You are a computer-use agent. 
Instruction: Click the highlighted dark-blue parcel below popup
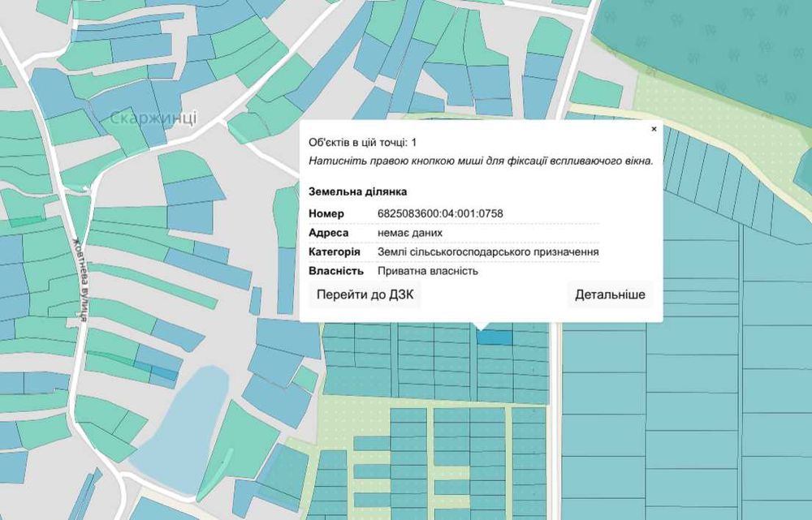pos(495,337)
